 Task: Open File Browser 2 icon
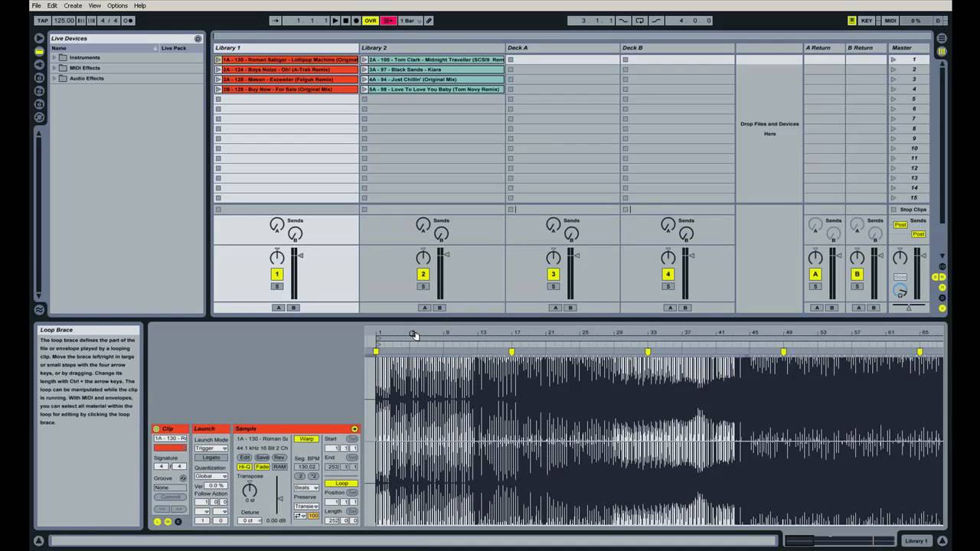pos(39,91)
